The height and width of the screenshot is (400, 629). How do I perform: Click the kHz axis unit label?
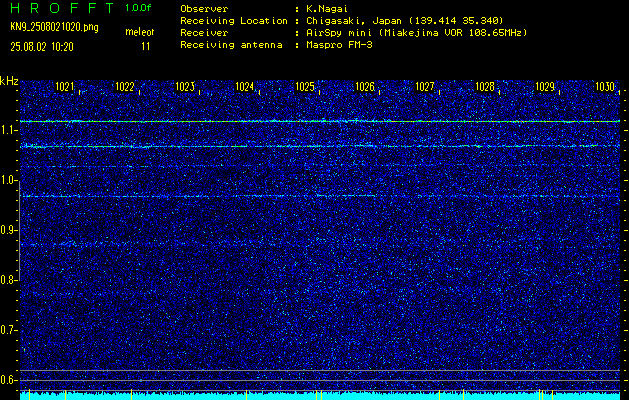9,81
